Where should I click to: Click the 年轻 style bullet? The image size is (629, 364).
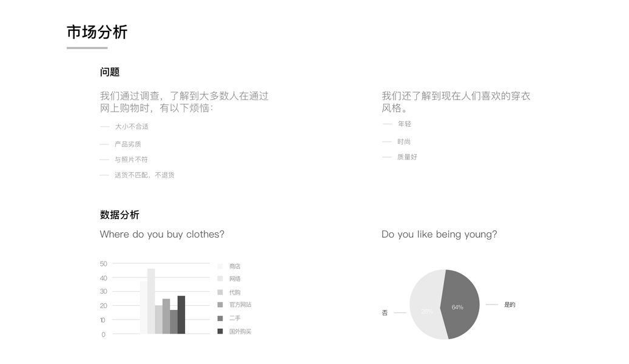(405, 124)
